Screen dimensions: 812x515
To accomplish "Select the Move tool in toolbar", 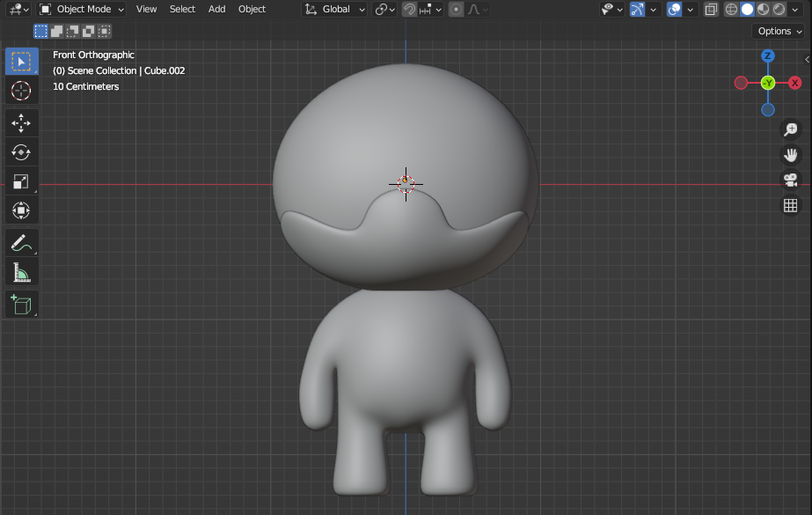I will 21,122.
